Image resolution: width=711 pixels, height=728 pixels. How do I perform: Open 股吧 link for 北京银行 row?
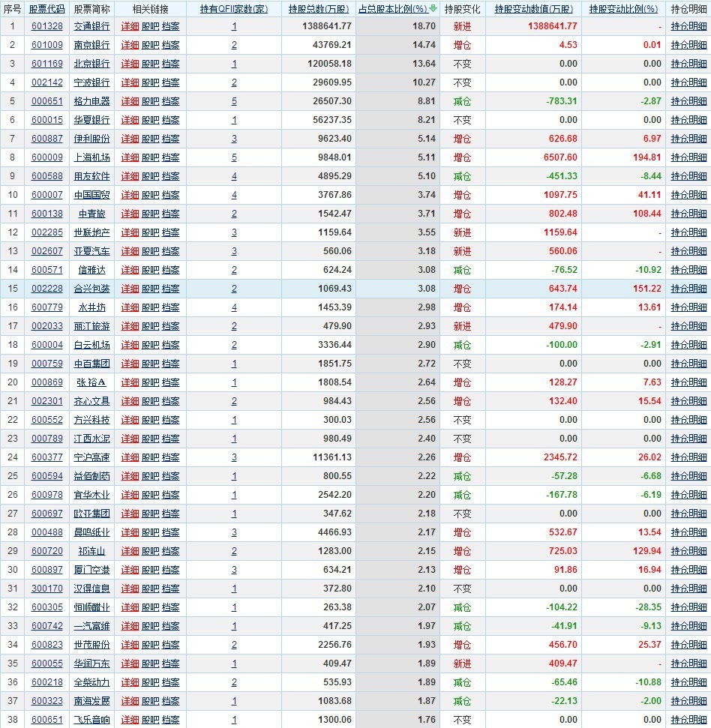pos(151,64)
